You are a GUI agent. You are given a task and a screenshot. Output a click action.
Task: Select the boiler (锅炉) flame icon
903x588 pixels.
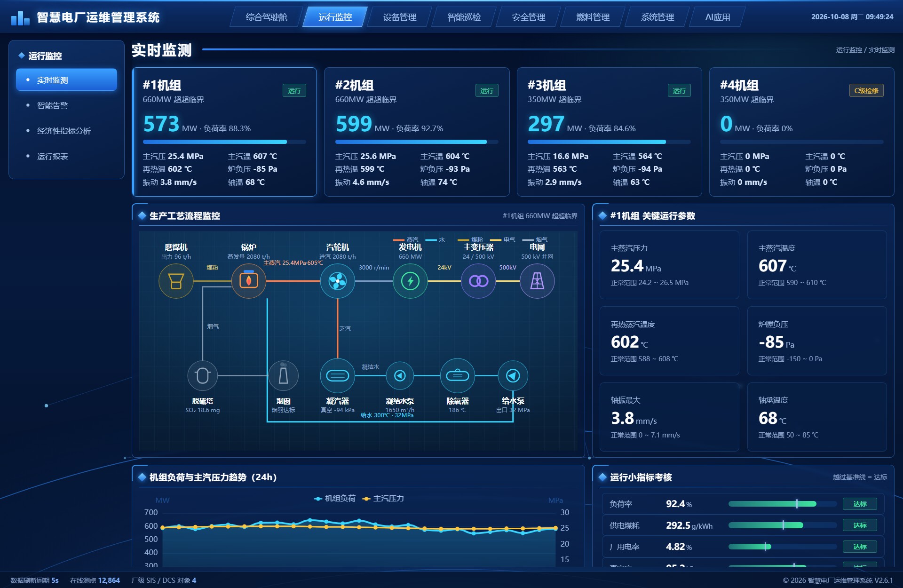(249, 281)
